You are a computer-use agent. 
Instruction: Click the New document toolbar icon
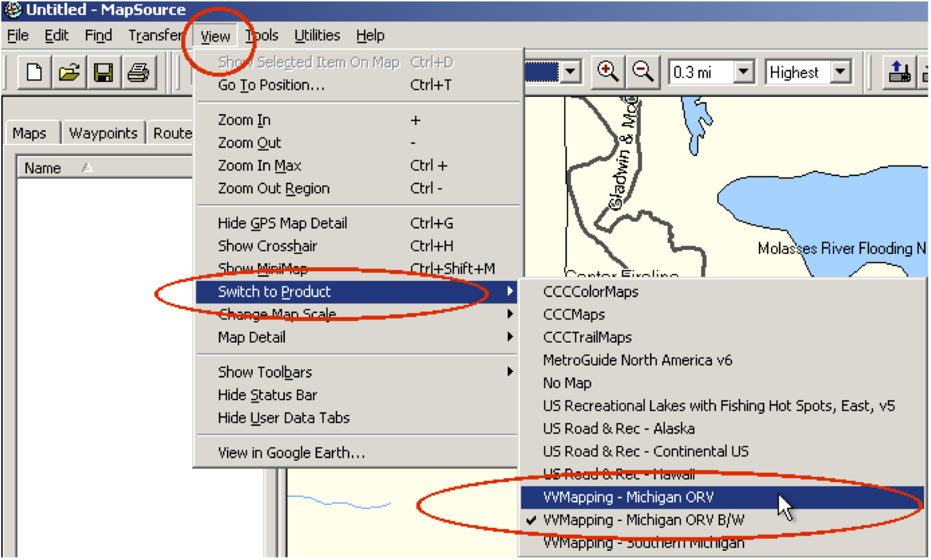[x=34, y=72]
